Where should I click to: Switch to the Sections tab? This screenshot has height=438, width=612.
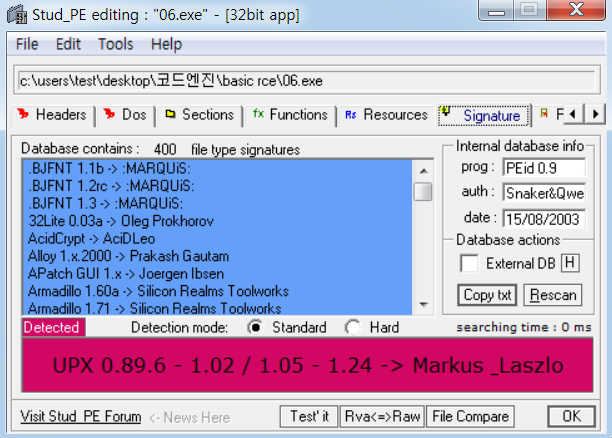199,115
